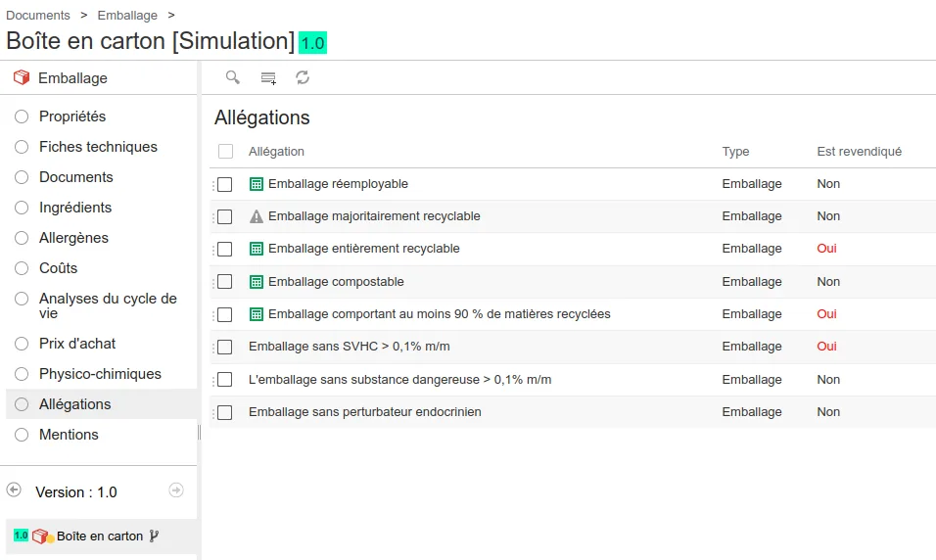The width and height of the screenshot is (936, 560).
Task: Open the Prix d'achat section
Action: click(x=77, y=344)
